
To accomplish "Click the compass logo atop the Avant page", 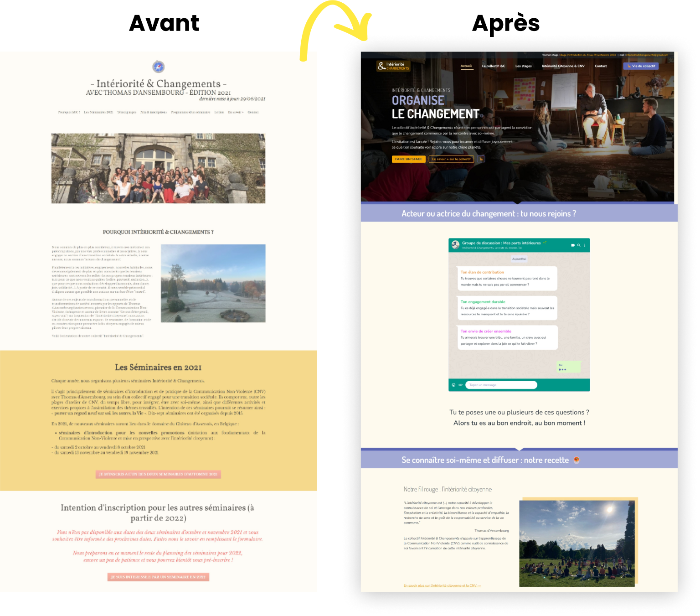I will point(158,67).
